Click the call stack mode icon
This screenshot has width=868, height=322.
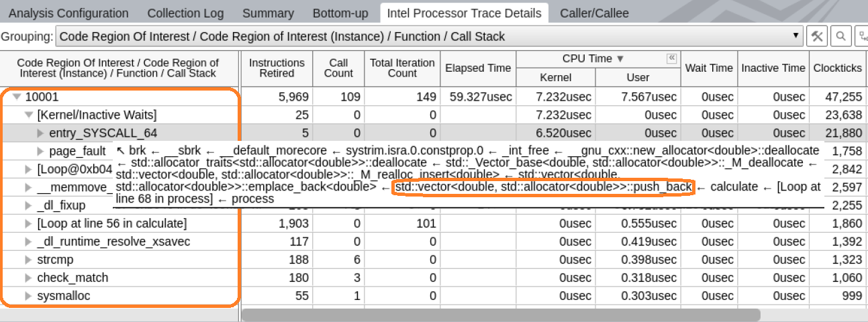point(862,36)
